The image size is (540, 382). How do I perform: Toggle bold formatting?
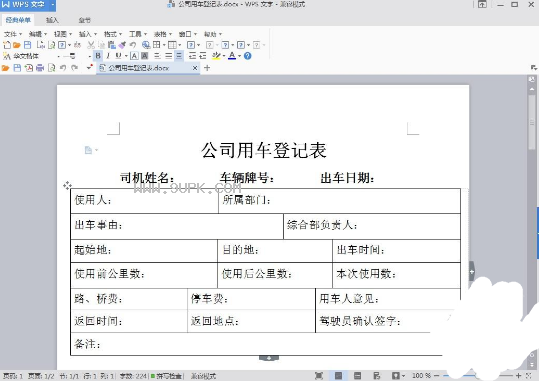pos(98,56)
